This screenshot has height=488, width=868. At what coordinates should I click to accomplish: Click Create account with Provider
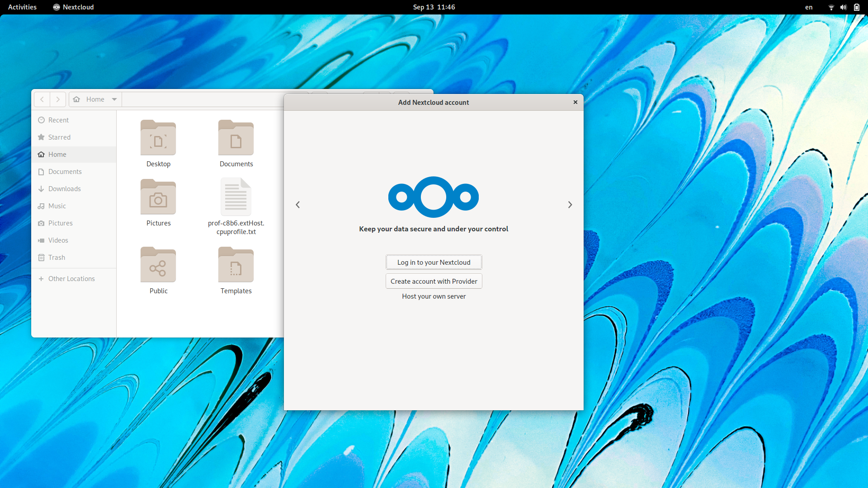pyautogui.click(x=434, y=281)
